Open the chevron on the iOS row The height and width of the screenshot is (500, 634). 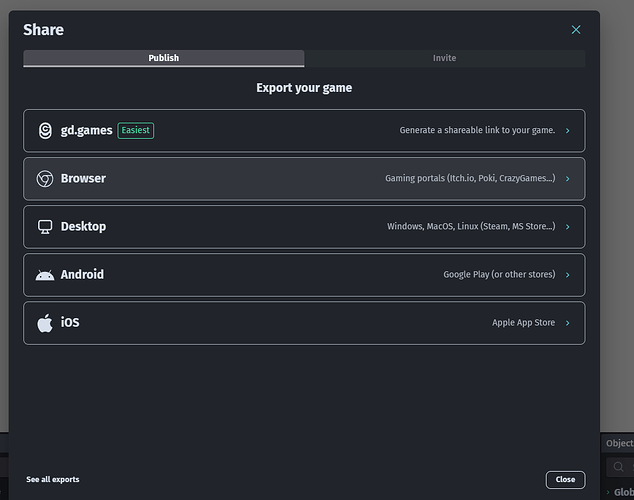click(x=568, y=323)
